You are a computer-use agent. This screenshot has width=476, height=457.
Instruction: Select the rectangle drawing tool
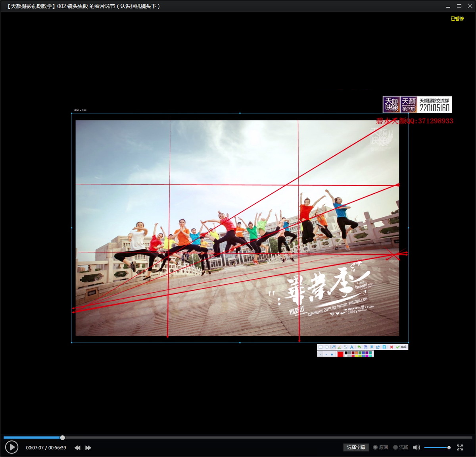[321, 347]
